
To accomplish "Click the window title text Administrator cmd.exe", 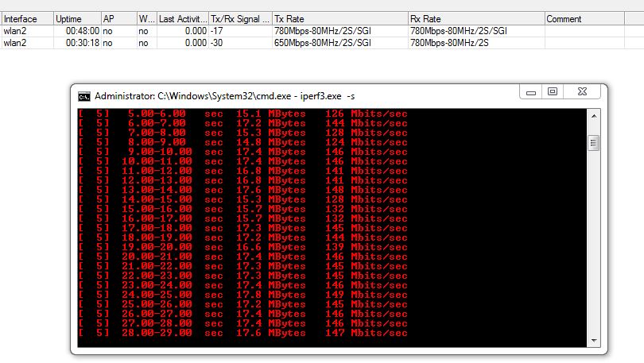I will [225, 96].
